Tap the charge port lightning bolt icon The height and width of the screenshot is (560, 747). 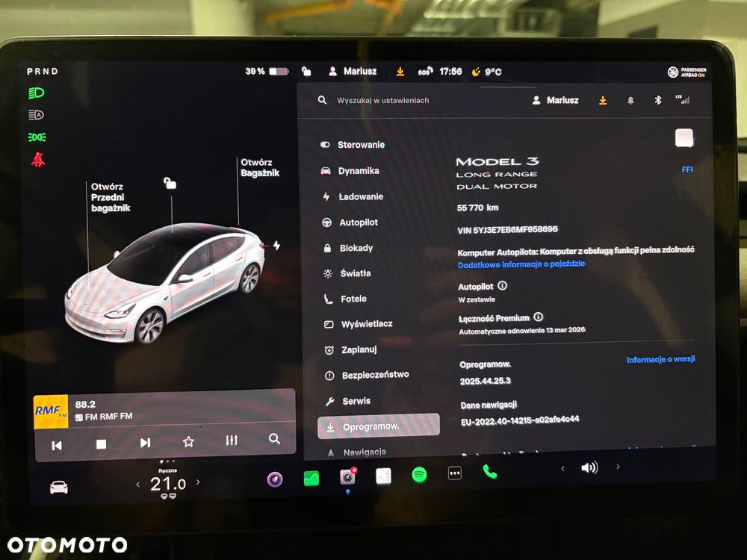pos(277,245)
